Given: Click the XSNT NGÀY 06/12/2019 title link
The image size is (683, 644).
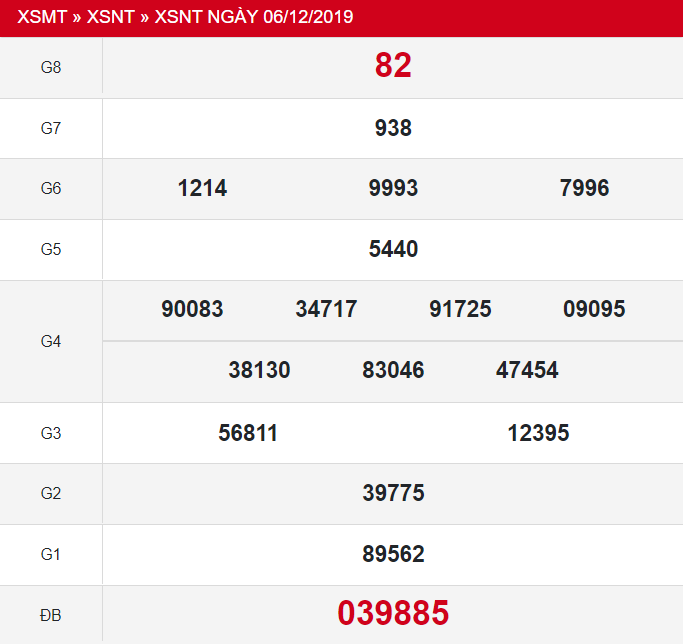Looking at the screenshot, I should (x=254, y=17).
